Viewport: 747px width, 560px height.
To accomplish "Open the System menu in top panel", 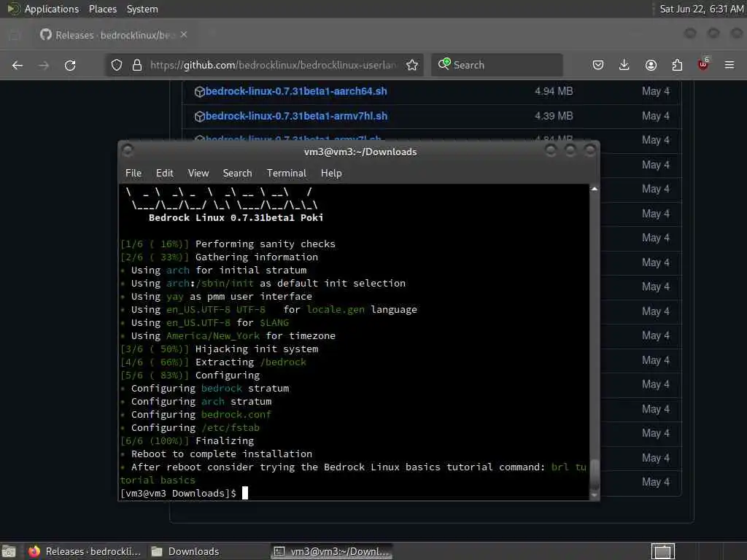I will click(x=142, y=9).
